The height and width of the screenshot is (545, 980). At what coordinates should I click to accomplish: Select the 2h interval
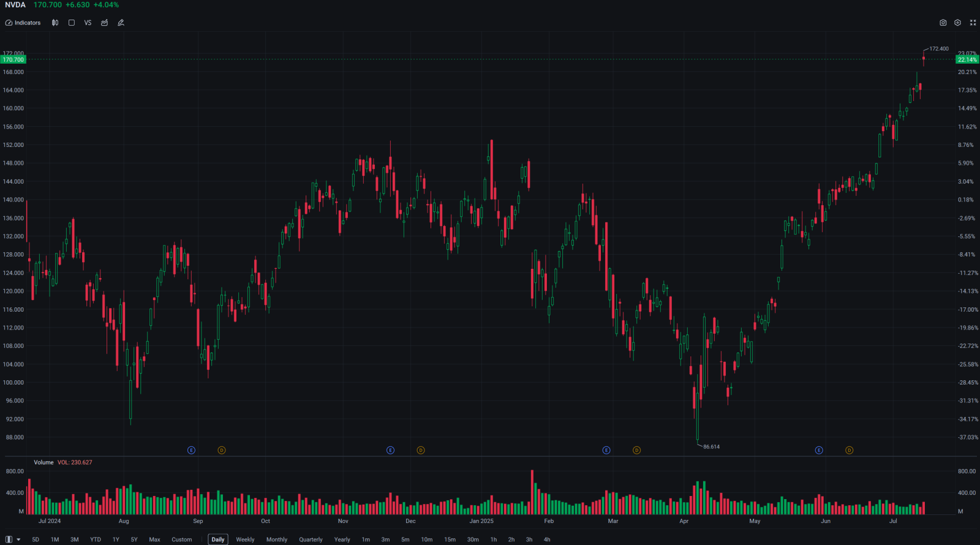coord(511,539)
